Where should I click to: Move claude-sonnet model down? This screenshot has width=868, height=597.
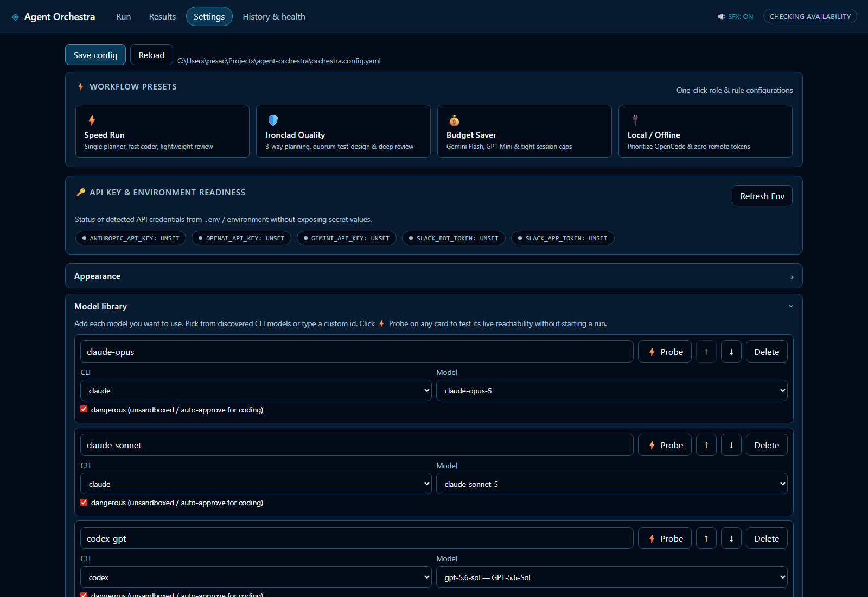(731, 445)
